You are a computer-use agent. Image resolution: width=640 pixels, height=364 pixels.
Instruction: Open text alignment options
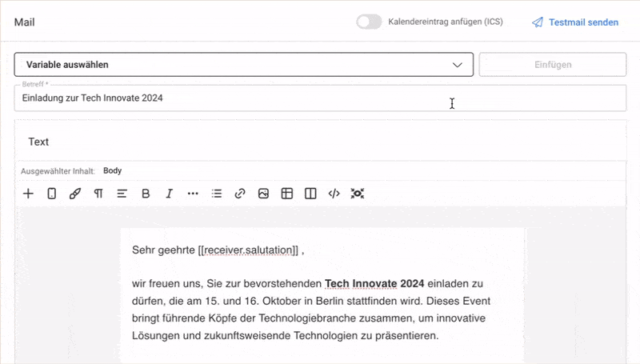(122, 194)
